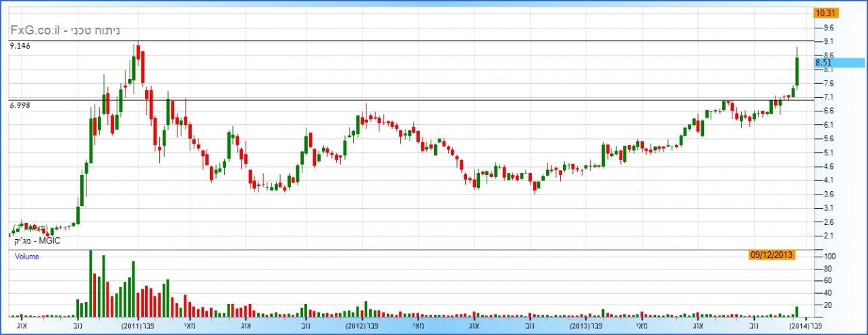The width and height of the screenshot is (868, 335).
Task: Select the tallest green volume bar
Action: (90, 284)
